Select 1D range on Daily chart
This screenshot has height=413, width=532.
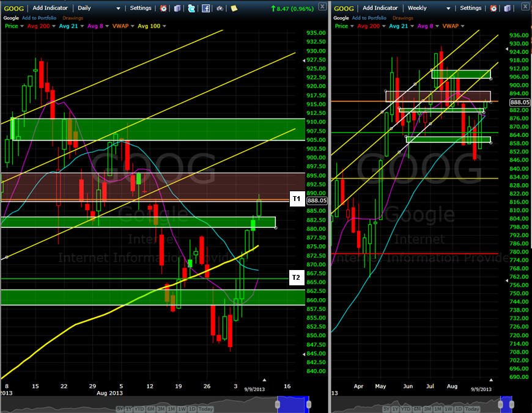click(192, 409)
